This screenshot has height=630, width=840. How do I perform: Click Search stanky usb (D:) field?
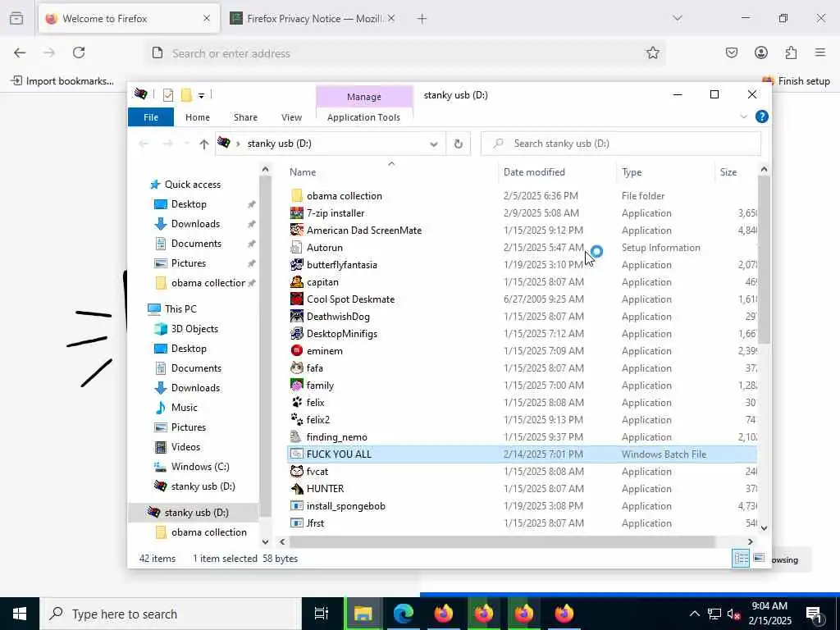[x=621, y=144]
